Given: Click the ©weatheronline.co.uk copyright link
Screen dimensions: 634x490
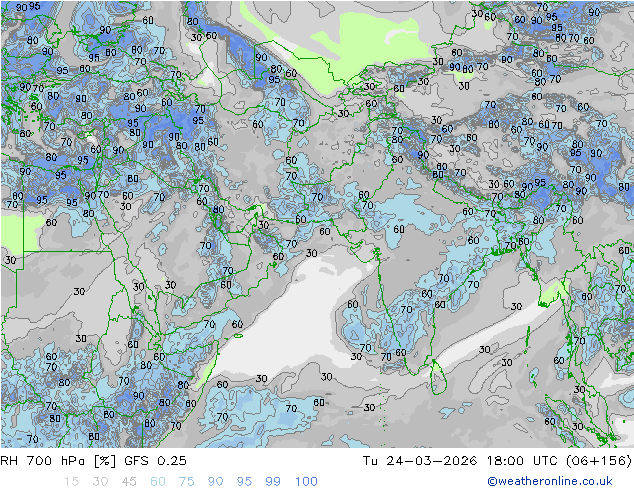Looking at the screenshot, I should click(x=549, y=481).
